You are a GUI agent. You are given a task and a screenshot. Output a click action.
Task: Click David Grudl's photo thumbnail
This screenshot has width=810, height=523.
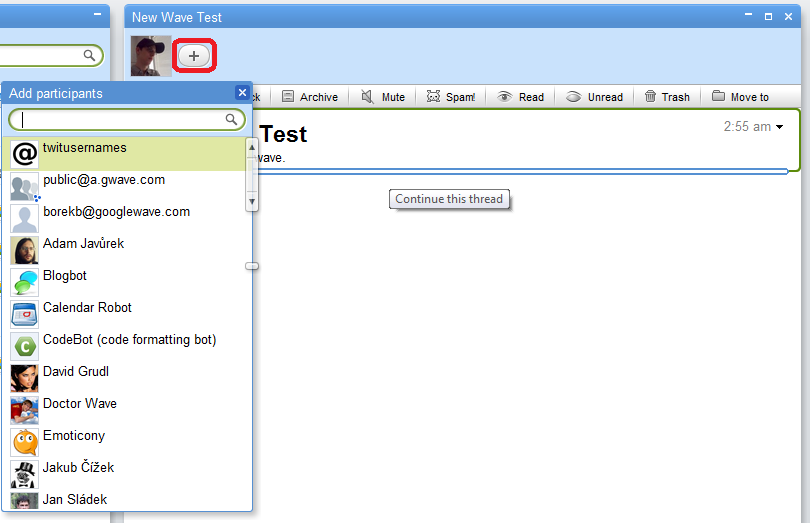pyautogui.click(x=24, y=379)
